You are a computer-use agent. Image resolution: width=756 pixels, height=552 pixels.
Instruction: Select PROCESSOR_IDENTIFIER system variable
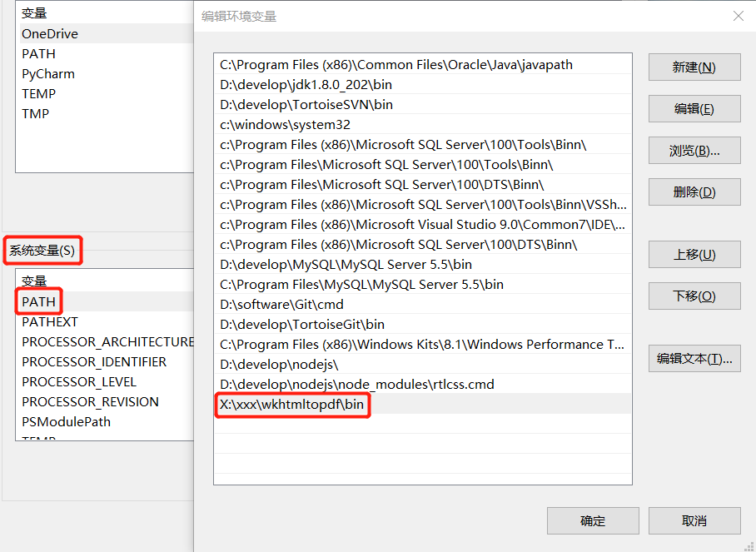[x=105, y=361]
